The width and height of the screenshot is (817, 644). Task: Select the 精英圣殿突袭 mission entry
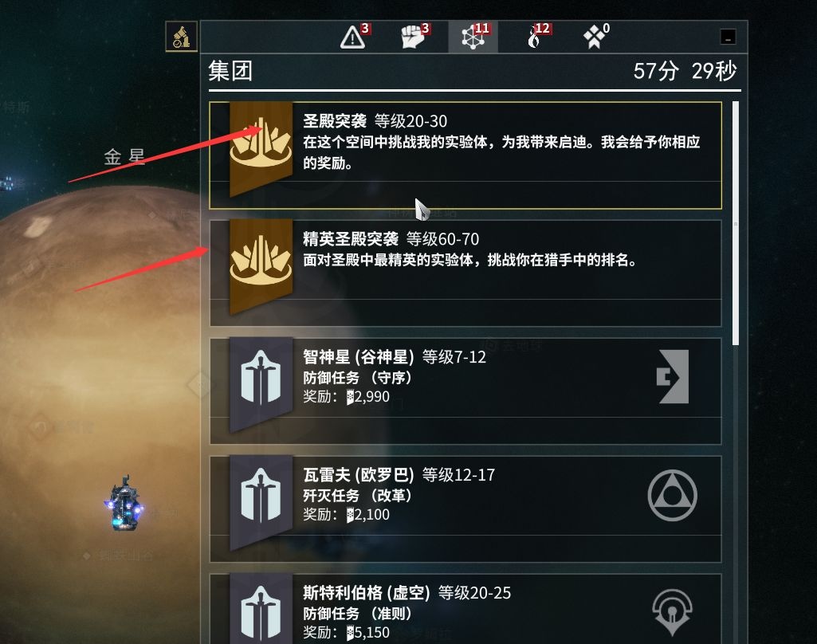pyautogui.click(x=465, y=273)
